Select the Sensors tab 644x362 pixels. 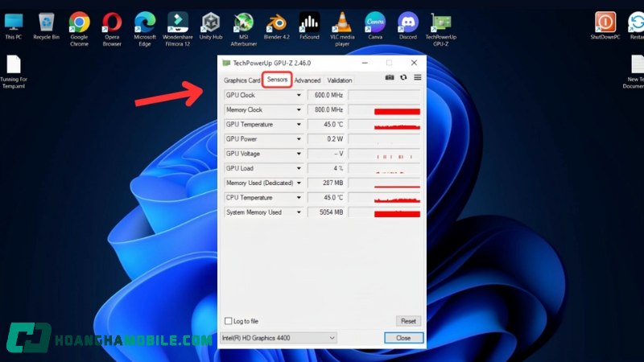point(277,80)
